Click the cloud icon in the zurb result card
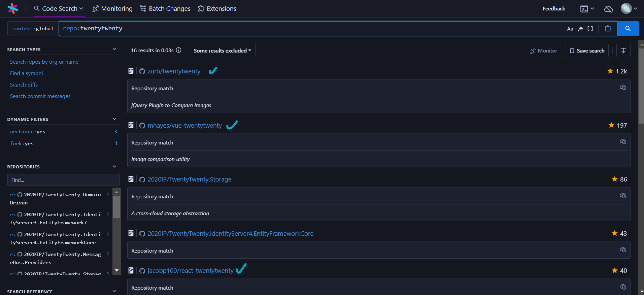This screenshot has width=644, height=295. coord(623,88)
